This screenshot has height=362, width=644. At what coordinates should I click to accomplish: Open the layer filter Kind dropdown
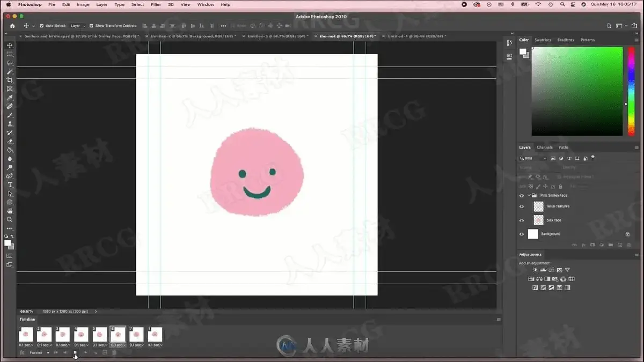533,159
